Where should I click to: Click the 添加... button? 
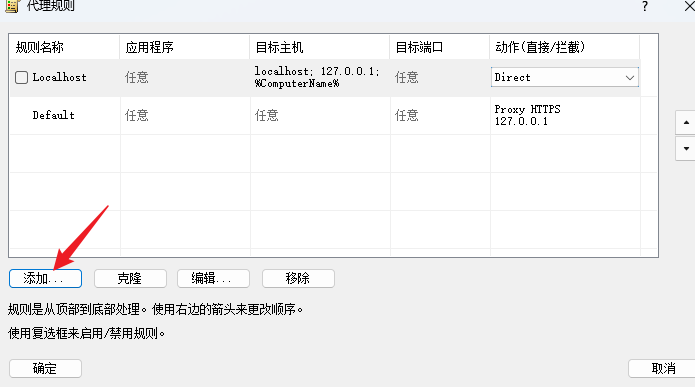pos(45,278)
